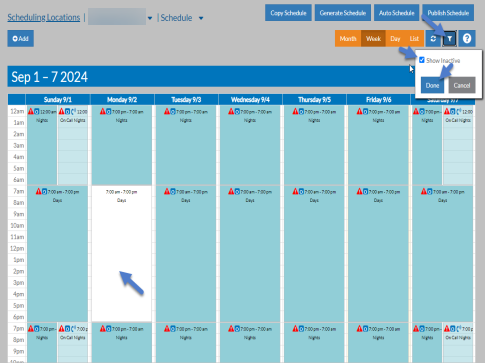485x363 pixels.
Task: Click warning triangle on Friday 7pm Nights shift
Action: (x=359, y=329)
